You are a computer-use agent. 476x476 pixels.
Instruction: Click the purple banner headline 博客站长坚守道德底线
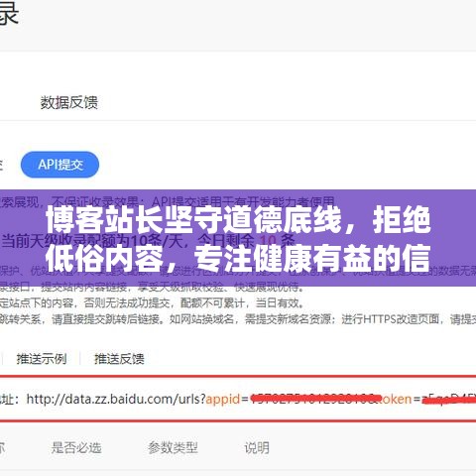pos(193,220)
